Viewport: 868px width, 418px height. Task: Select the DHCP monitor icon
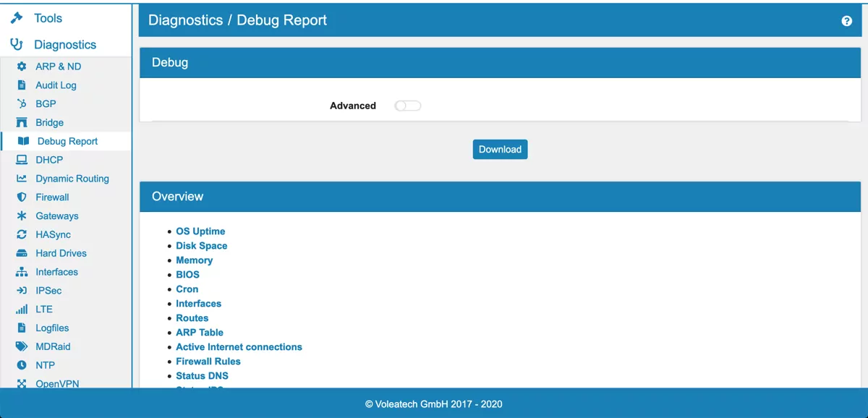(22, 160)
